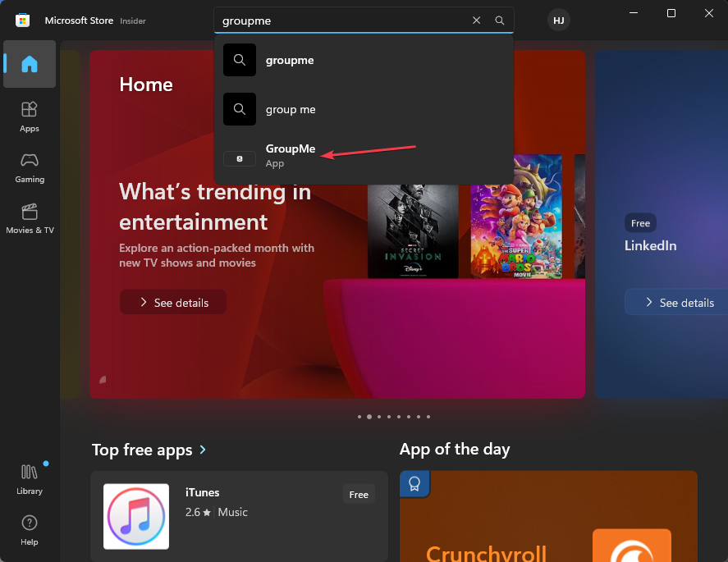Open the Apps section in sidebar
This screenshot has height=562, width=728.
(30, 117)
